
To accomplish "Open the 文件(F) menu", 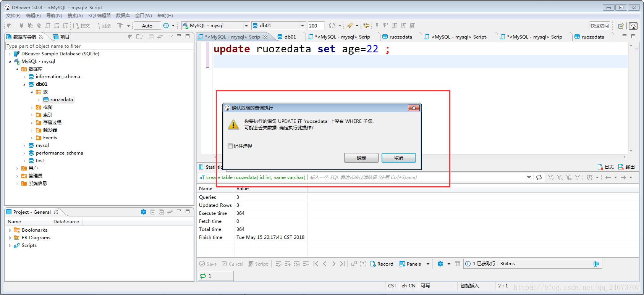I will pos(13,16).
